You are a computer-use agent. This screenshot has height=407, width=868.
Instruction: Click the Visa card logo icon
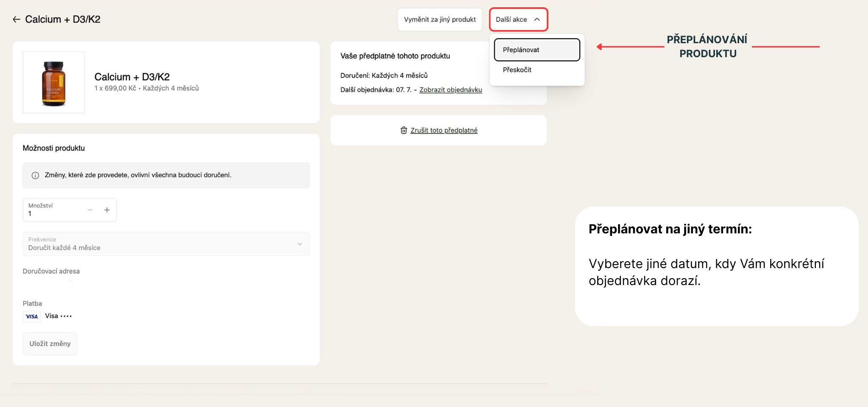coord(32,316)
